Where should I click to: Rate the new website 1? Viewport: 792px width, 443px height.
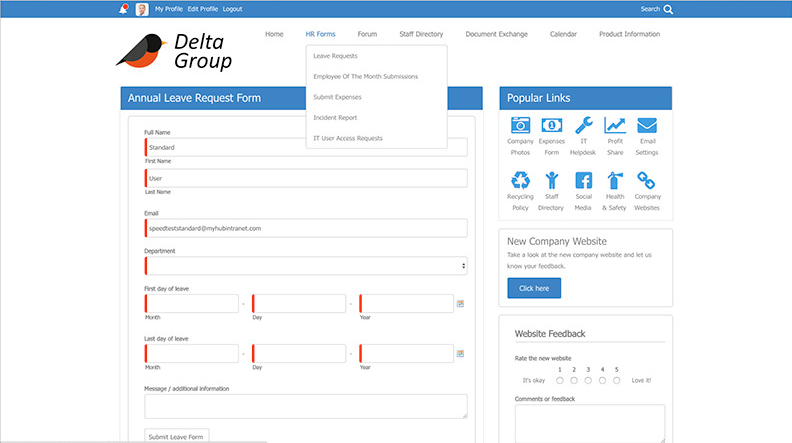point(559,380)
